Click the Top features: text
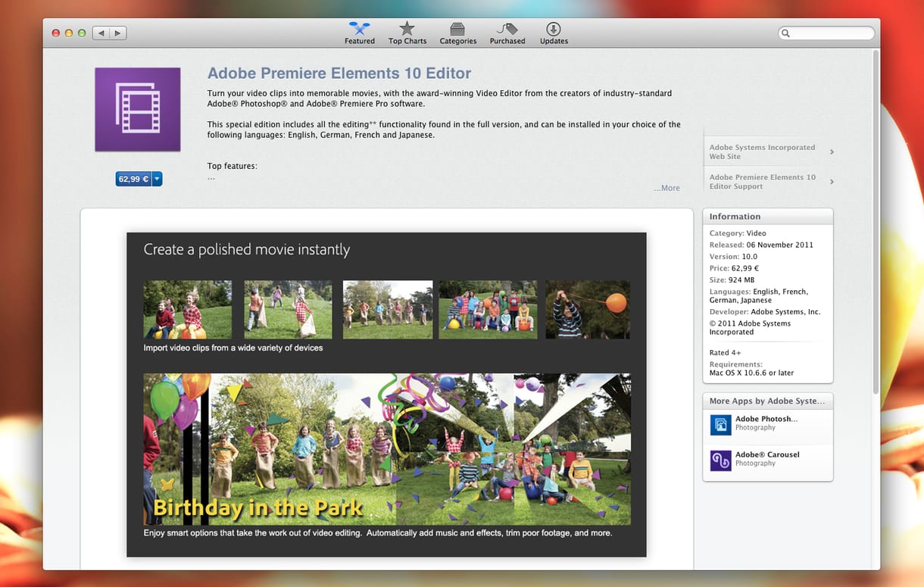 [x=233, y=166]
